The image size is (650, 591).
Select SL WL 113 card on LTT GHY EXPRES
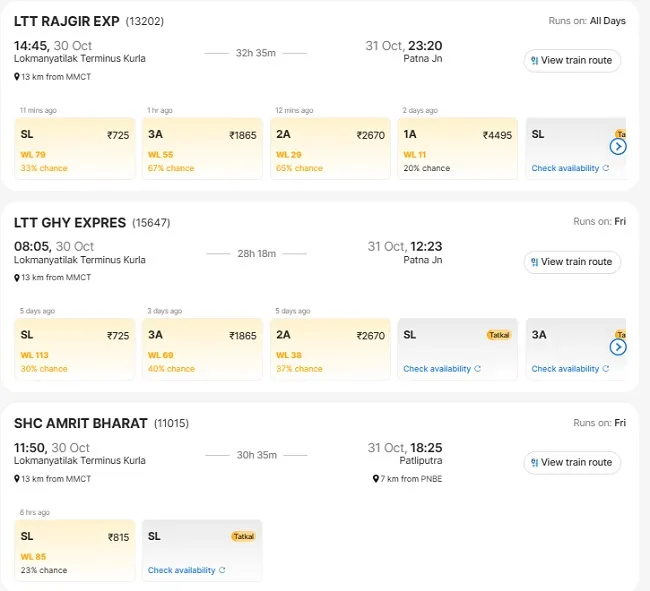point(75,349)
